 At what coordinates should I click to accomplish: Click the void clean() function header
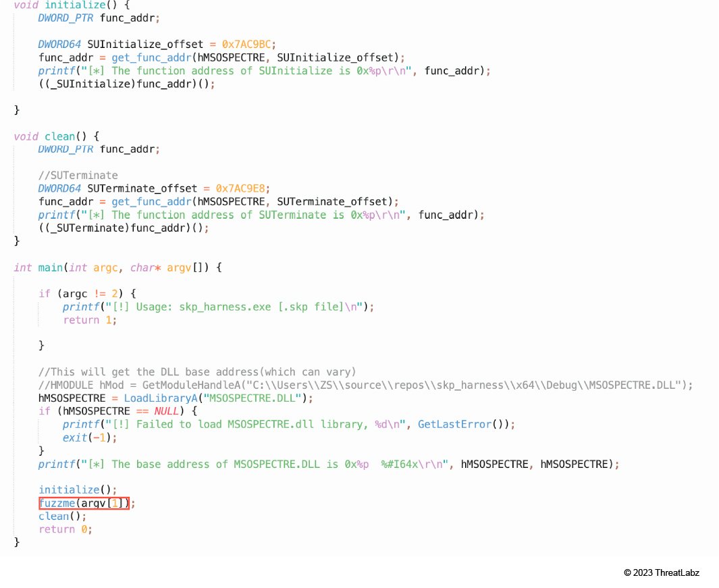tap(57, 136)
